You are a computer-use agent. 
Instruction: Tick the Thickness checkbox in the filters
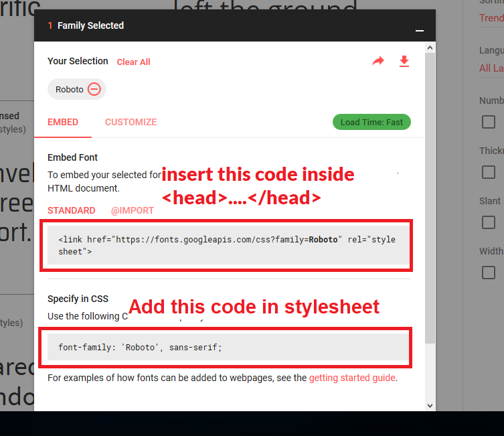pos(489,172)
